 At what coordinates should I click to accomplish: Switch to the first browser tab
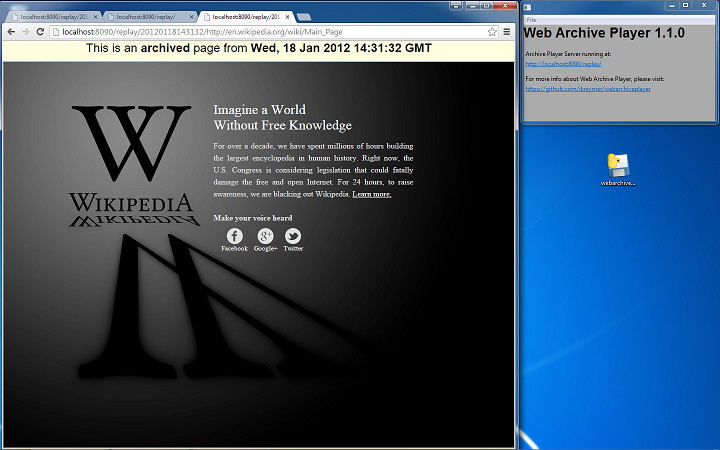pyautogui.click(x=55, y=17)
